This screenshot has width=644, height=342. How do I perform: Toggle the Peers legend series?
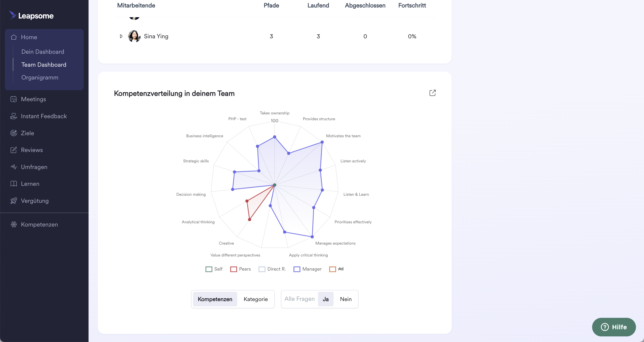(241, 269)
